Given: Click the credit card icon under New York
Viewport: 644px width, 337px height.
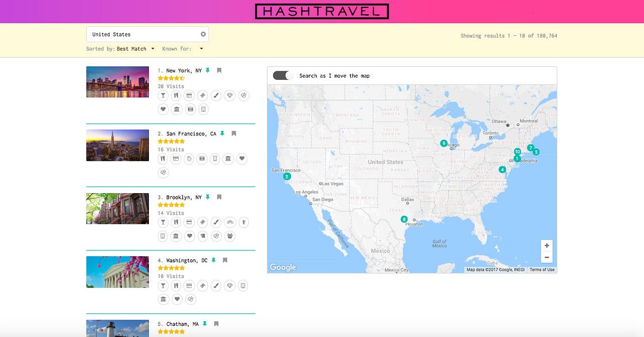Looking at the screenshot, I should click(189, 95).
